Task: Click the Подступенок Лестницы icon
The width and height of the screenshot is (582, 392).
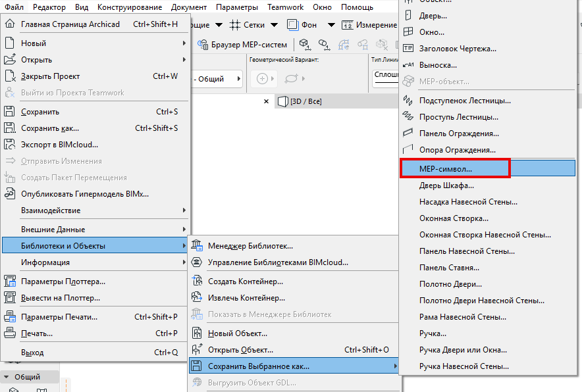Action: tap(408, 100)
